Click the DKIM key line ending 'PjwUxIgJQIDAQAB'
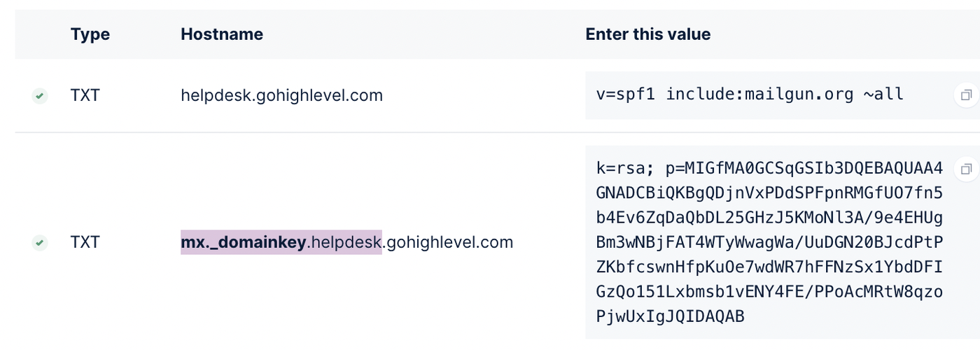Viewport: 980px width, 350px height. coord(670,316)
